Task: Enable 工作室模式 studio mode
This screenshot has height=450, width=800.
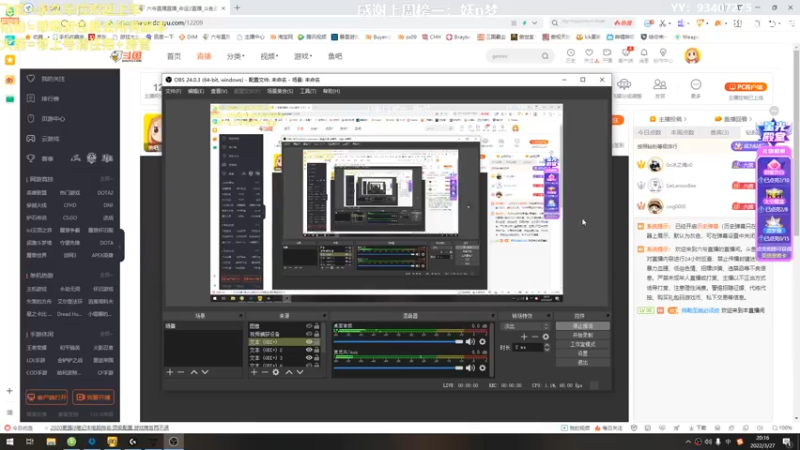Action: [x=582, y=344]
